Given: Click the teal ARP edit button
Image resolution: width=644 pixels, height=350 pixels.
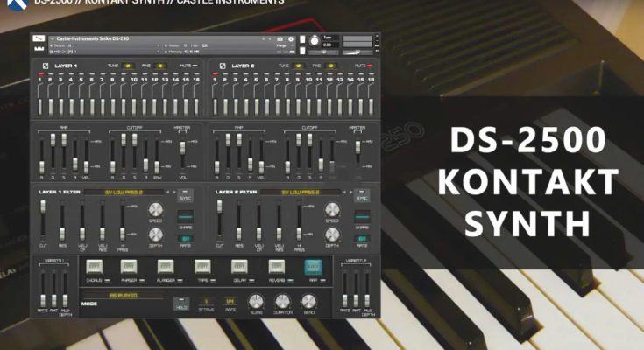Looking at the screenshot, I should click(x=313, y=267).
